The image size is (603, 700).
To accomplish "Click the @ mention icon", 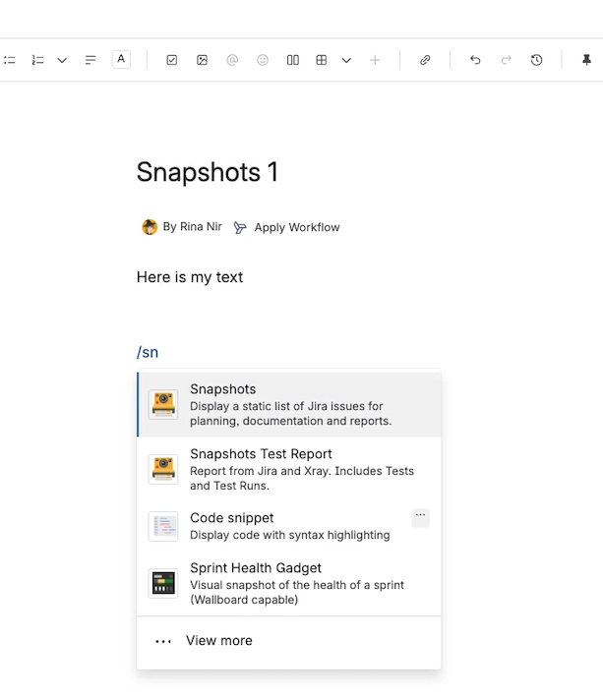I will [x=232, y=60].
